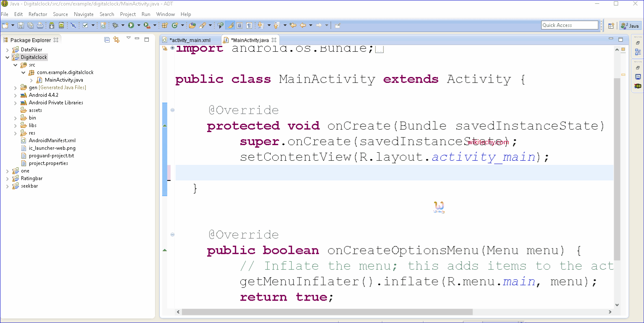Click the Debug bug icon
The width and height of the screenshot is (644, 323).
pos(115,26)
